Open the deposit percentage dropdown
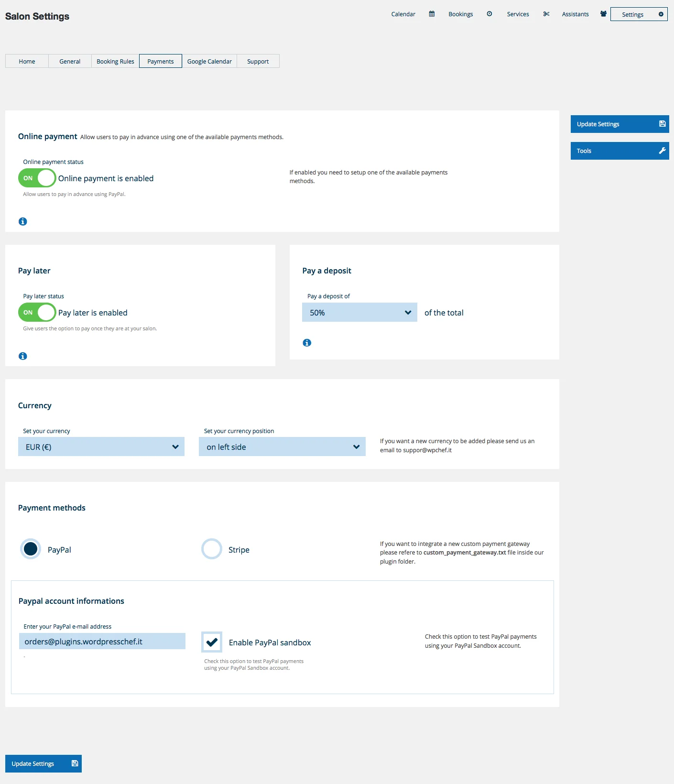 coord(359,313)
